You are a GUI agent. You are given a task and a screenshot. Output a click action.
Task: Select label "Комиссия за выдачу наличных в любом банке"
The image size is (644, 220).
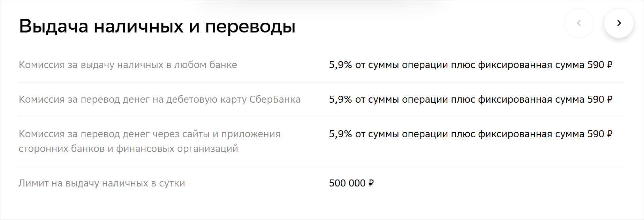pos(128,65)
